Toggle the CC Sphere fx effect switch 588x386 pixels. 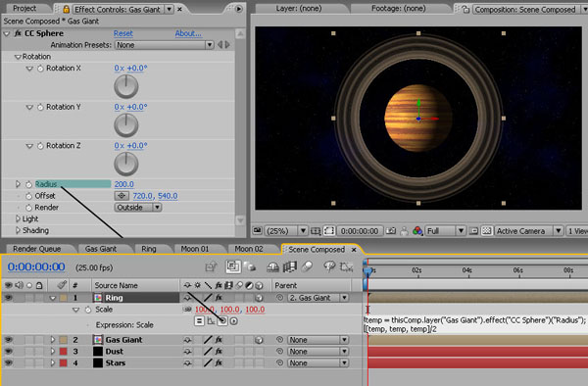pyautogui.click(x=18, y=33)
